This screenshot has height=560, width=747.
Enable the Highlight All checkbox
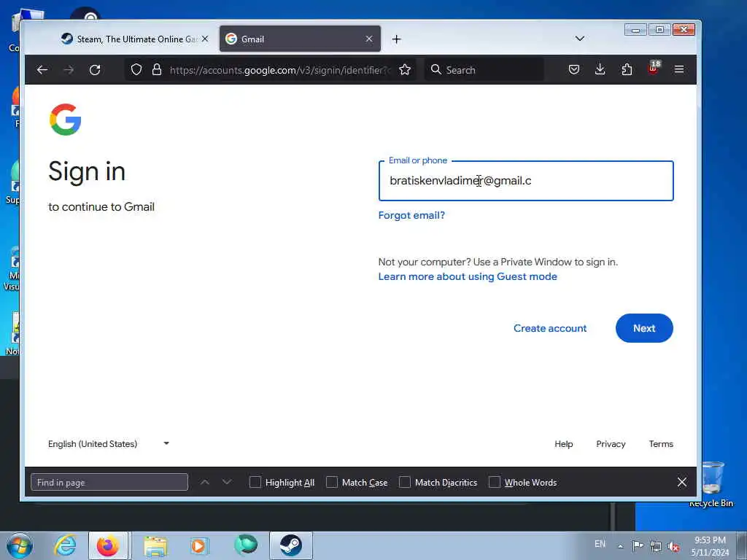[x=255, y=482]
